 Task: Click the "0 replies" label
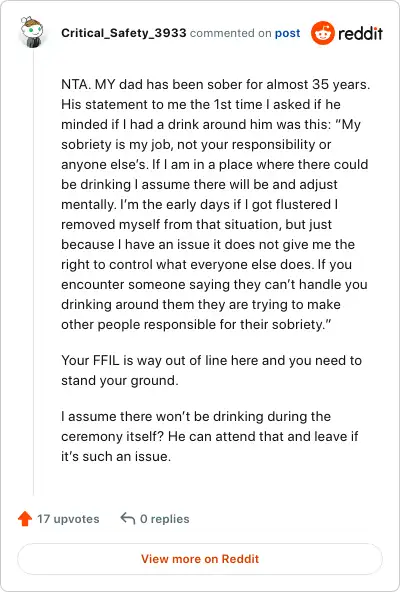[165, 519]
